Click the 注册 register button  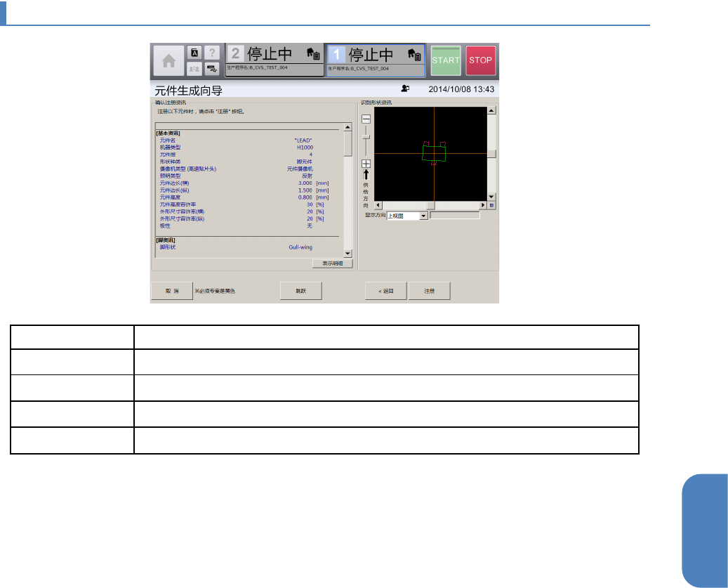430,291
